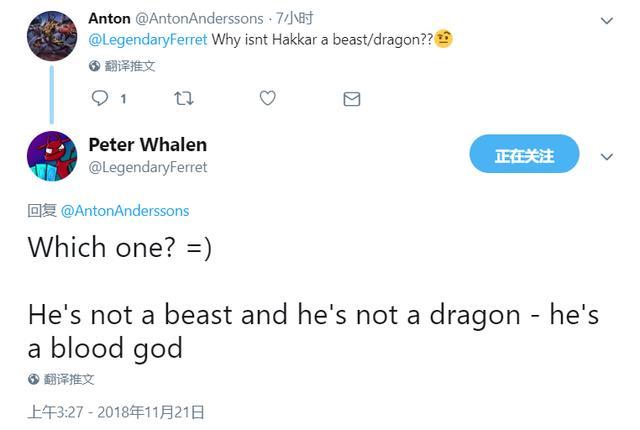
Task: Click globe icon beside Anton's translate tweet
Action: (94, 66)
